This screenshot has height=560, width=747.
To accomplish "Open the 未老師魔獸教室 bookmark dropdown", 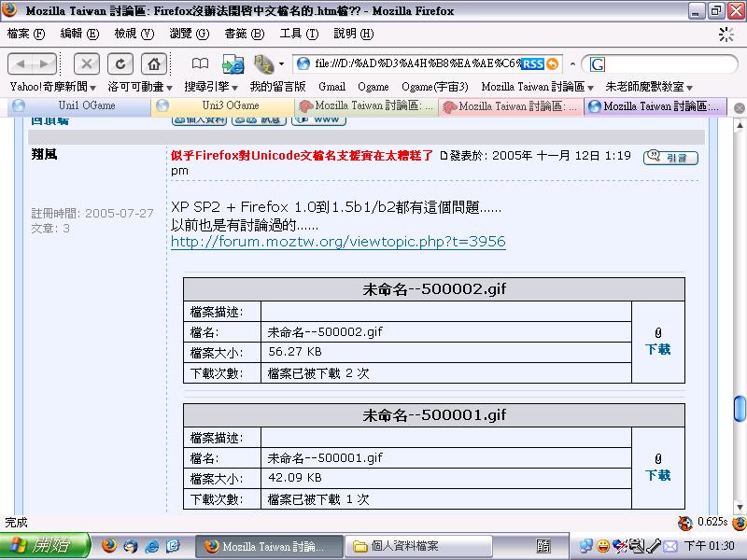I will [648, 87].
